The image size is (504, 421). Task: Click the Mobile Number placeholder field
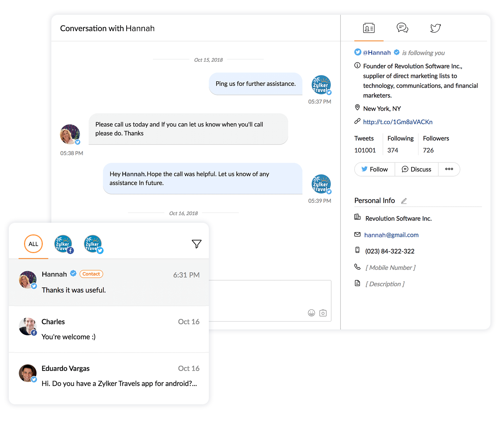pyautogui.click(x=390, y=268)
